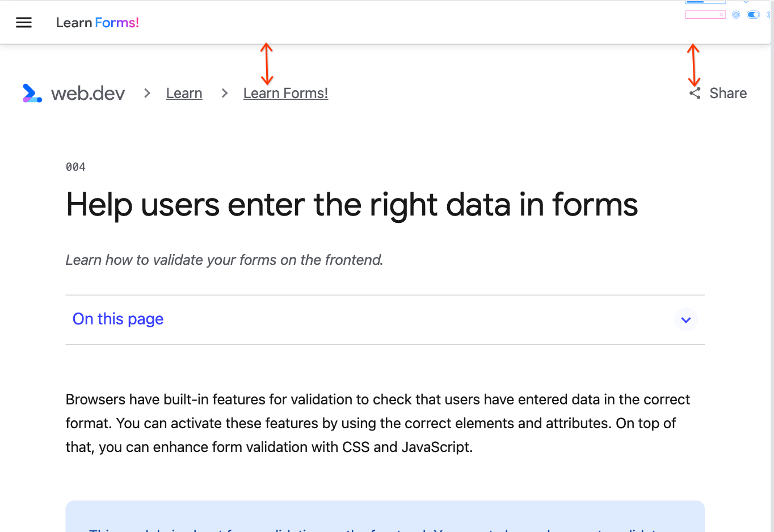Click the X clear icon in the pink field

pyautogui.click(x=721, y=14)
